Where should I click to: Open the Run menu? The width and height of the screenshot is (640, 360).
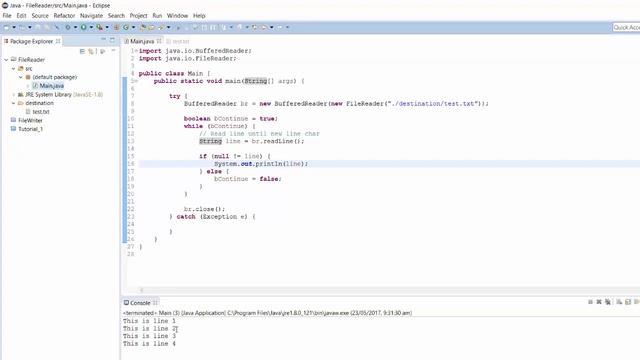(x=157, y=16)
